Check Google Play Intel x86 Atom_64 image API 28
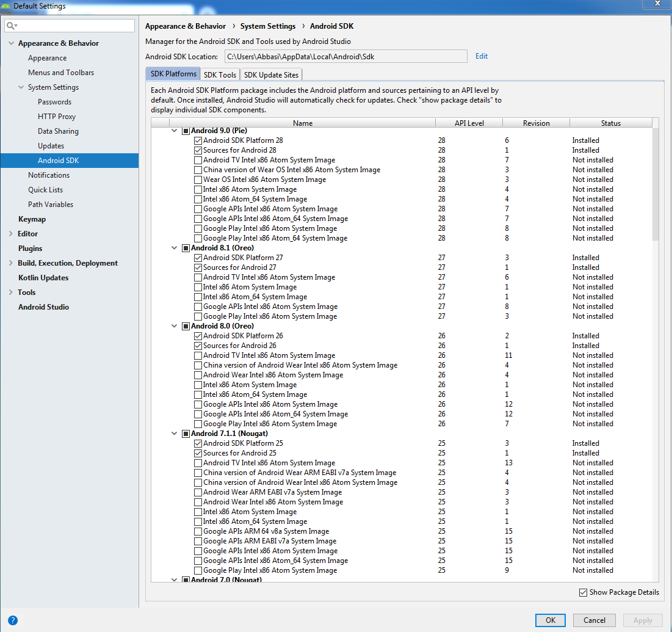This screenshot has height=632, width=672. [198, 238]
